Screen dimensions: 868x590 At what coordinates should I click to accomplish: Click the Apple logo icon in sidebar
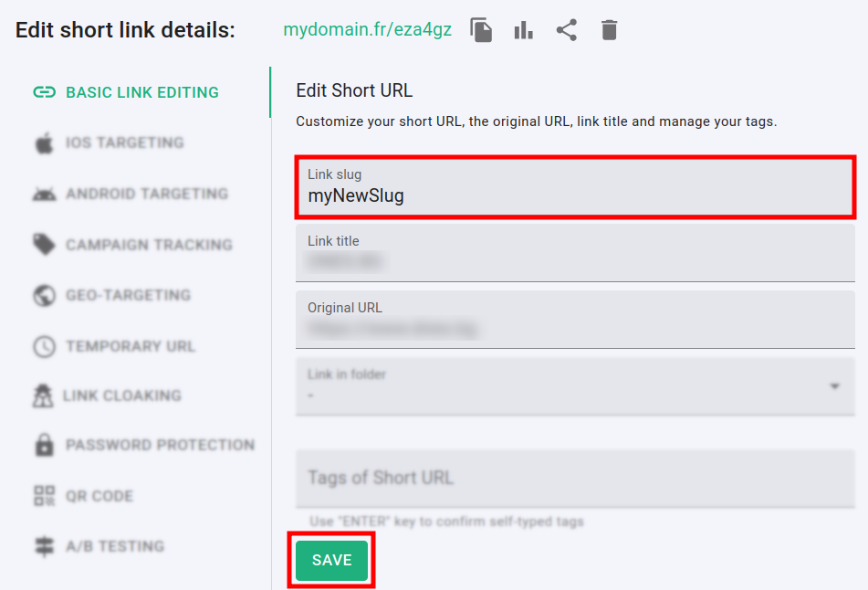44,143
